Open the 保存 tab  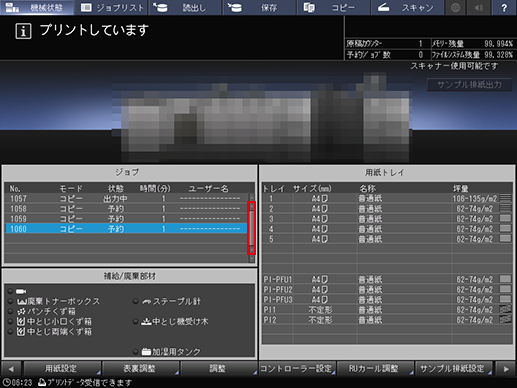(259, 7)
